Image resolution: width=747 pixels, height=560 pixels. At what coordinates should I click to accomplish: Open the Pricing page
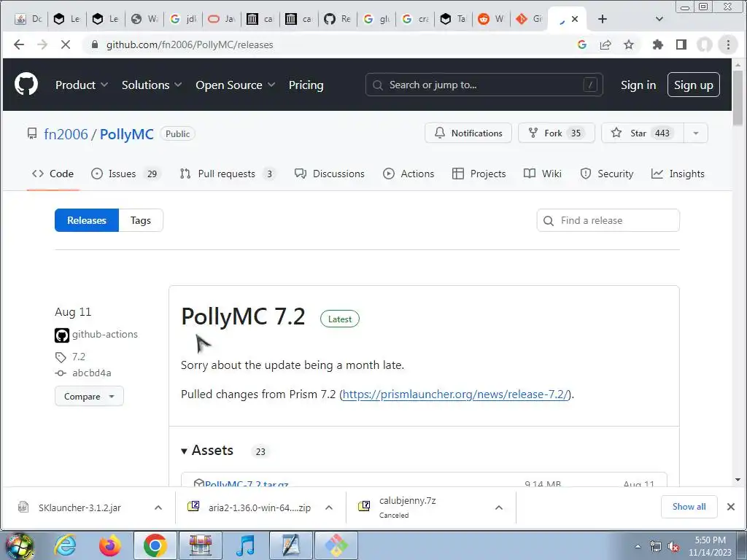(306, 85)
